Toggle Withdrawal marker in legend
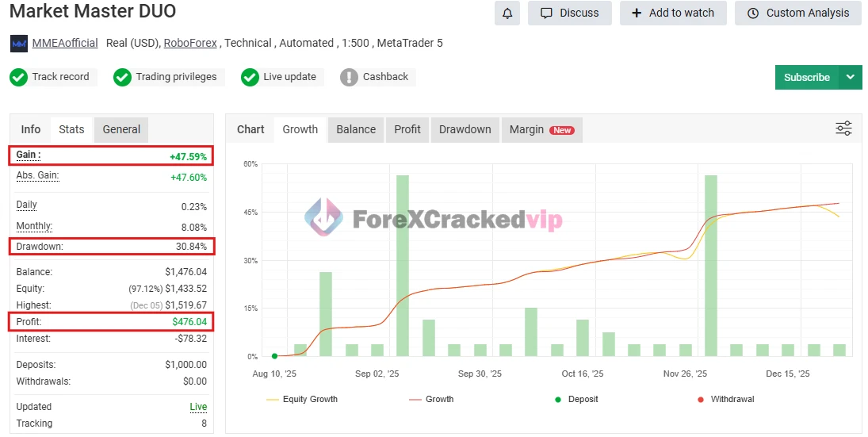 pos(725,399)
